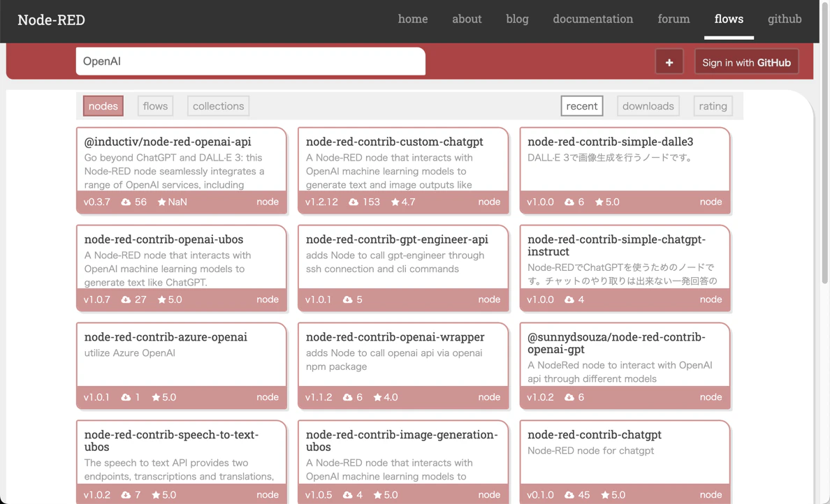Click the plus add button
The width and height of the screenshot is (830, 504).
tap(669, 62)
